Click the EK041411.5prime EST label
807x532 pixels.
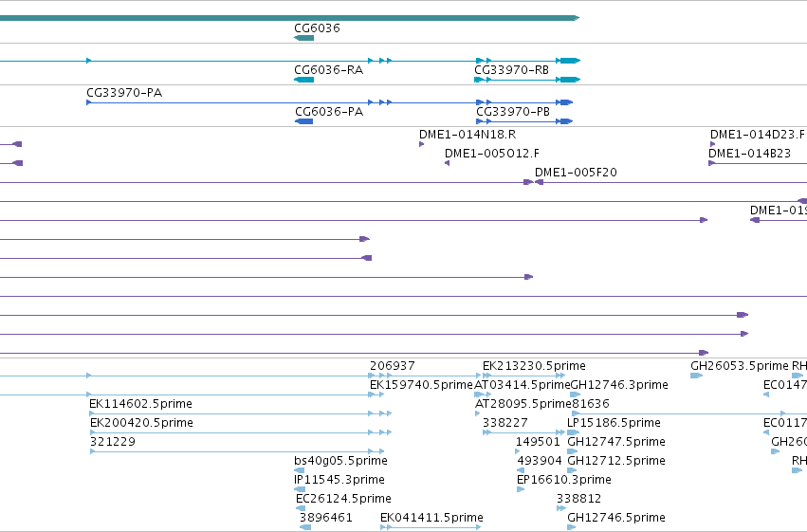click(x=431, y=518)
